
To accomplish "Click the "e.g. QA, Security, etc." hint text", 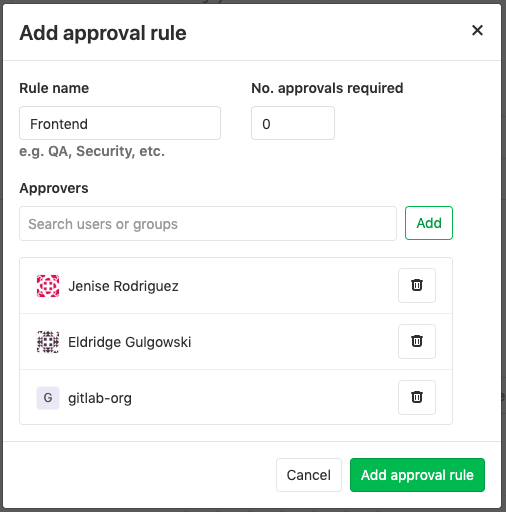I will click(x=92, y=151).
